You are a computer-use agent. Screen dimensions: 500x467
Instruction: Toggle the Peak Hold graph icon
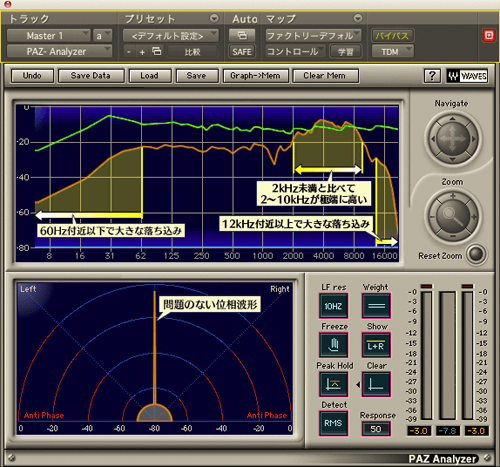334,384
